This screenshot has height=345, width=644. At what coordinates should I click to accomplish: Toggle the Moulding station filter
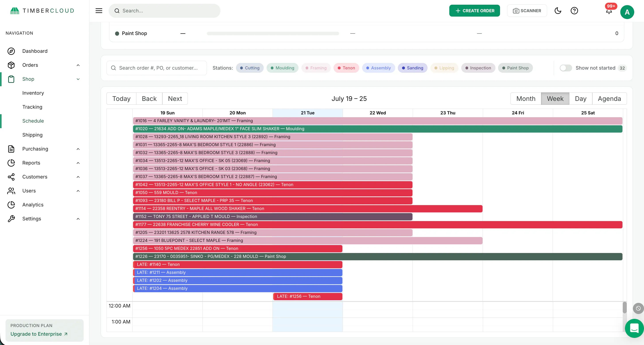coord(283,68)
